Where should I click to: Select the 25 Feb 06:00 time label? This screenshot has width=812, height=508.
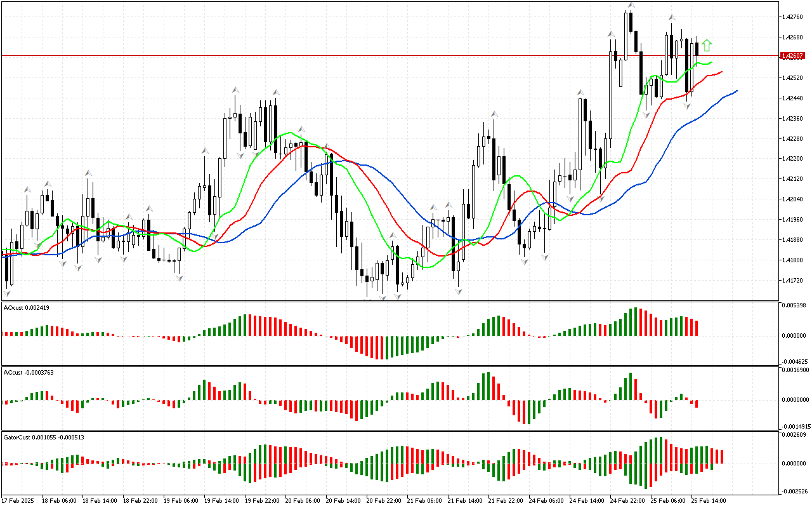[668, 501]
